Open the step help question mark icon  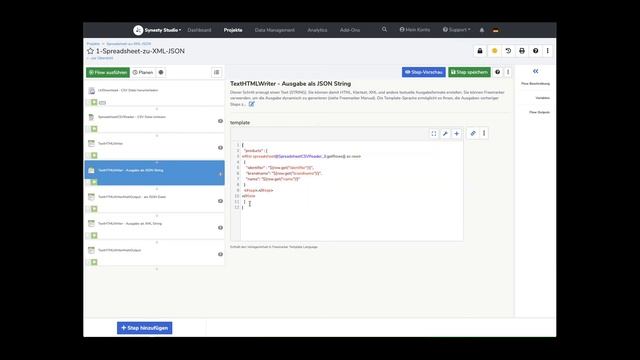[498, 72]
